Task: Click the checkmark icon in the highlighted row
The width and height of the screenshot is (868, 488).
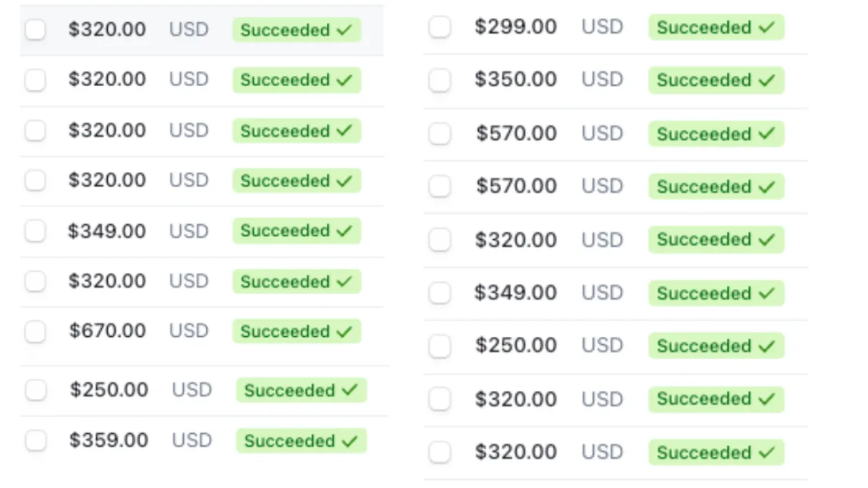Action: (x=344, y=30)
